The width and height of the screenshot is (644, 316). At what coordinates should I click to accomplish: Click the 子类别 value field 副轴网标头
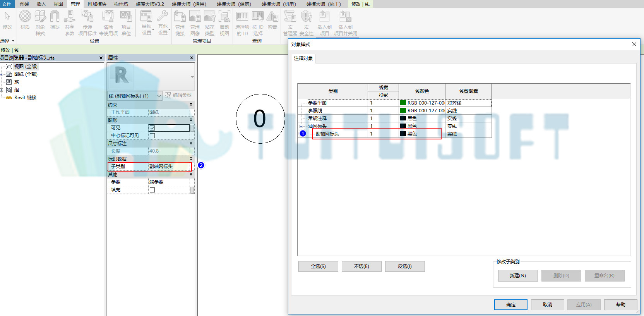(x=170, y=167)
